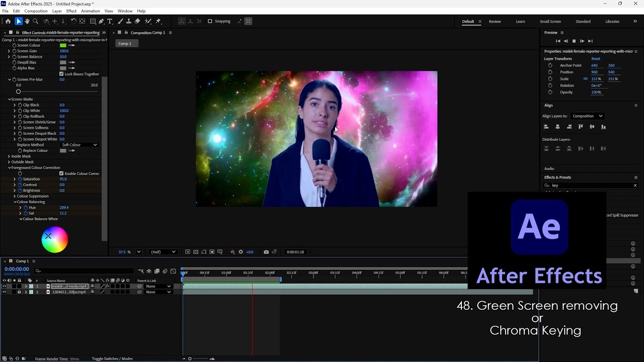Select the Brush tool
The image size is (644, 362).
[x=120, y=21]
